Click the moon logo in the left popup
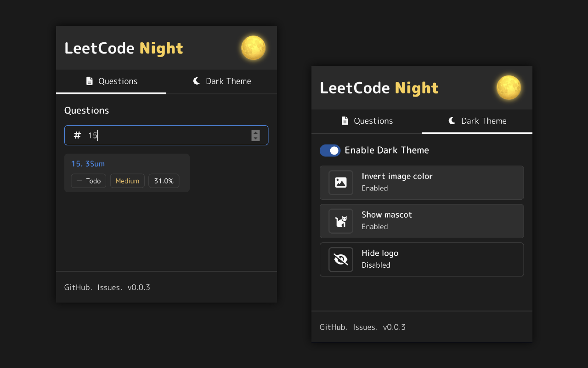This screenshot has width=588, height=368. point(254,48)
